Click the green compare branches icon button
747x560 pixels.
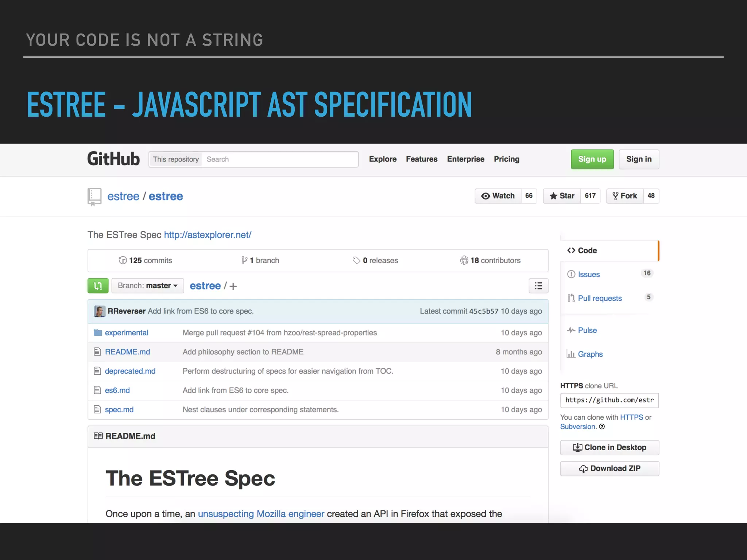coord(98,286)
